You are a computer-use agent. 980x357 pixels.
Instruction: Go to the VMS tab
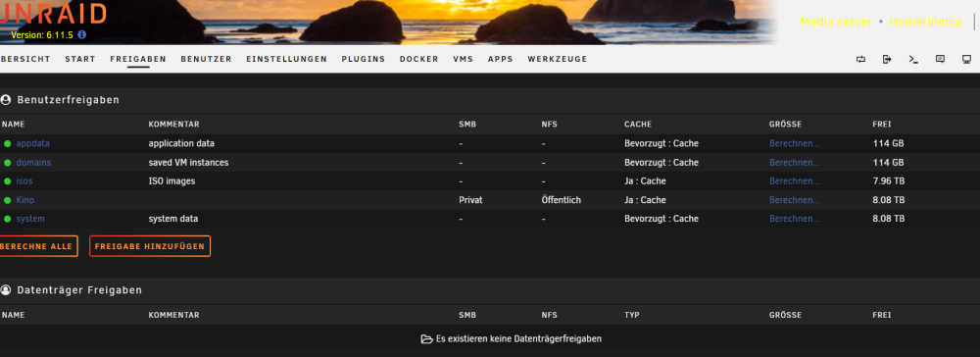pos(464,60)
